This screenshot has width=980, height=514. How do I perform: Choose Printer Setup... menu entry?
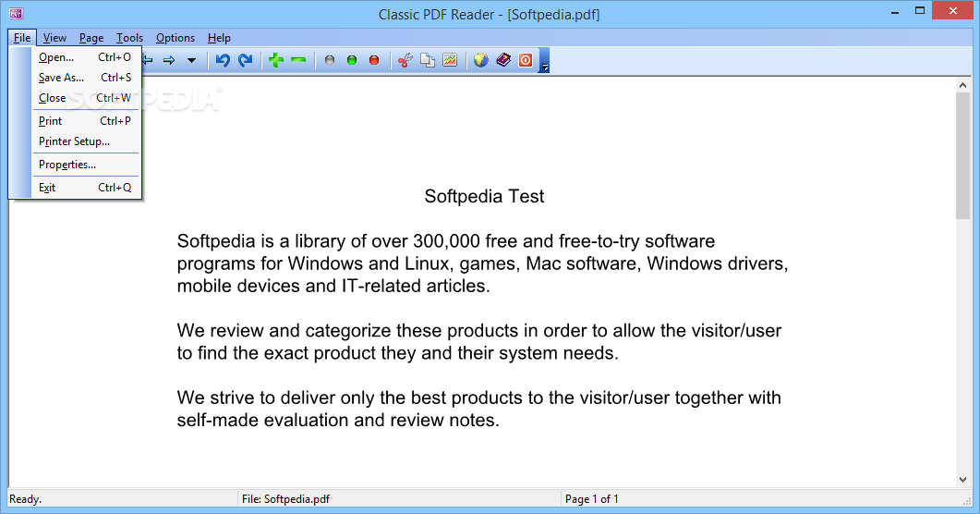86,141
